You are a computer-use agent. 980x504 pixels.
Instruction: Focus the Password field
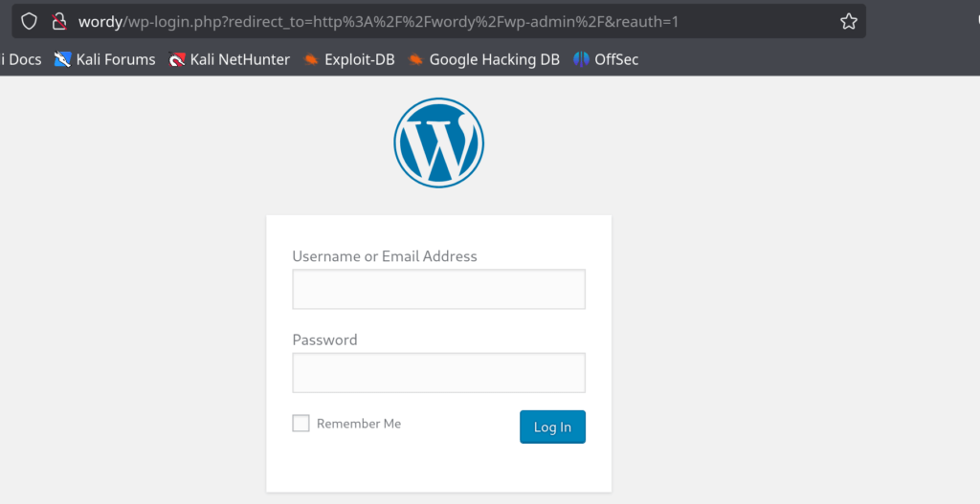click(x=438, y=373)
